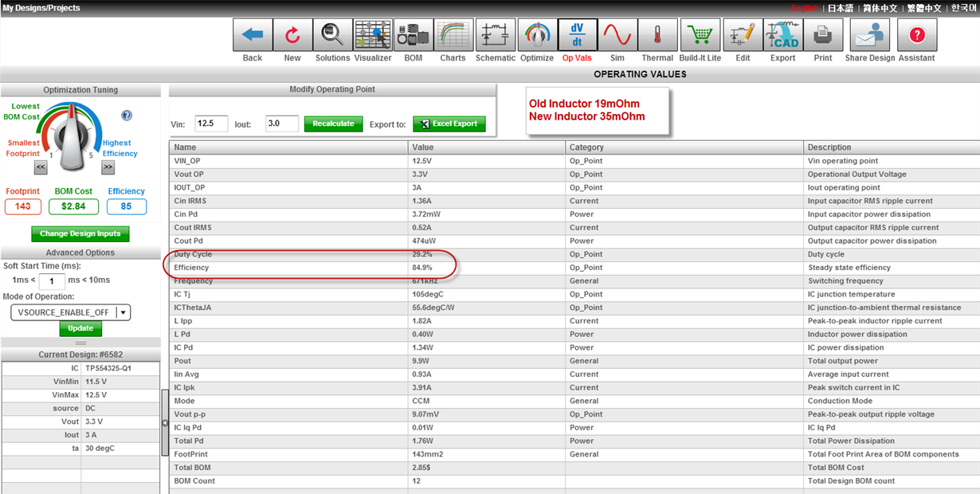
Task: Step optimization knob right with >> button
Action: coord(108,167)
